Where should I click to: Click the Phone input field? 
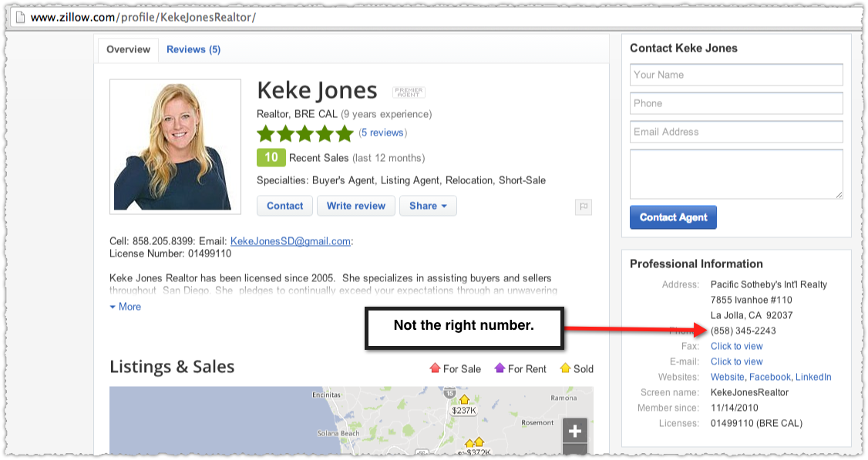736,103
